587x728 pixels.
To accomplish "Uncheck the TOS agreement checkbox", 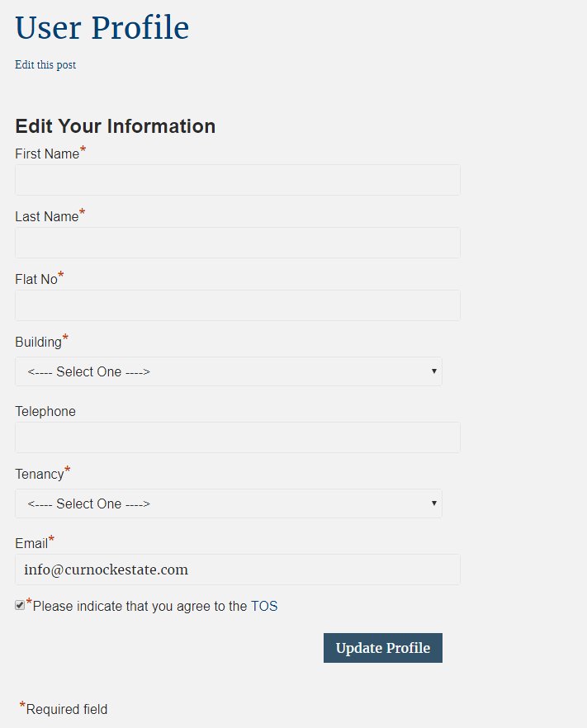I will click(20, 606).
